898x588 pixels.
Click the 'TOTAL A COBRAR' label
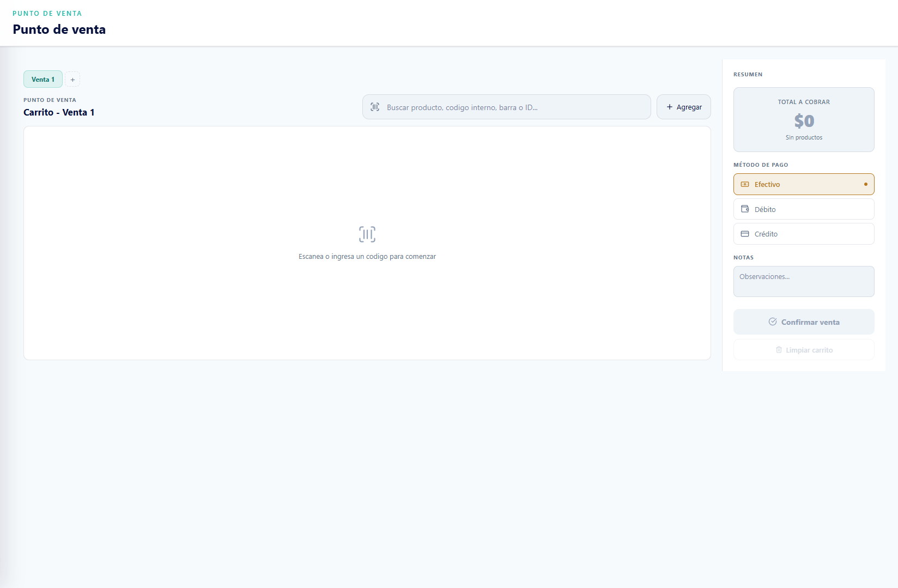coord(804,102)
